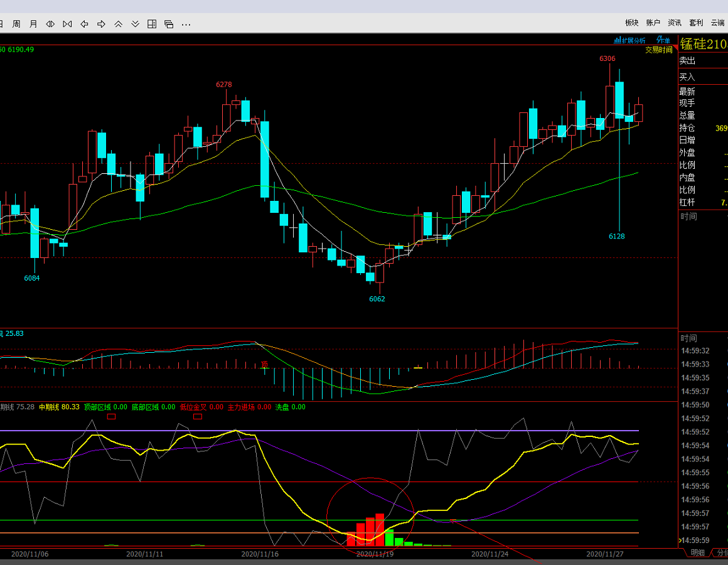The height and width of the screenshot is (565, 728).
Task: Open the 资讯 menu
Action: coord(675,23)
